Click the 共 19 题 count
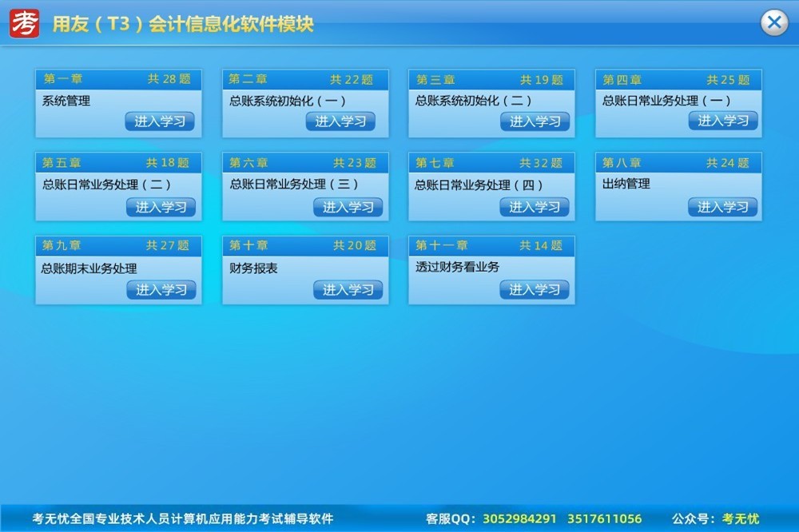This screenshot has height=532, width=799. 542,80
